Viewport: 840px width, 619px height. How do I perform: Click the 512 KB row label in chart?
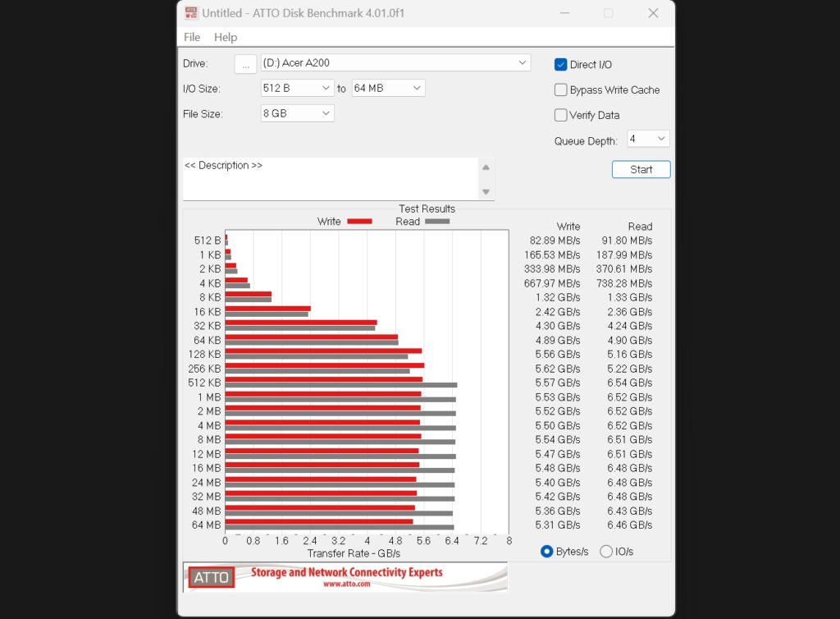coord(204,383)
